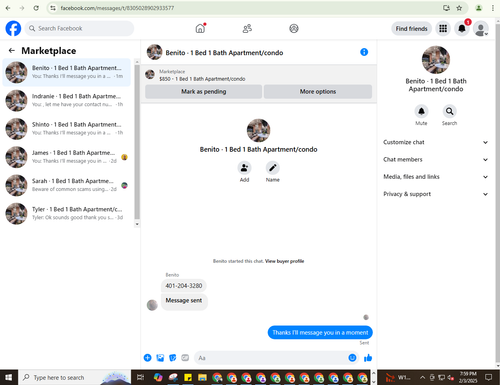Open the Facebook logo home link
Image resolution: width=500 pixels, height=385 pixels.
point(13,28)
